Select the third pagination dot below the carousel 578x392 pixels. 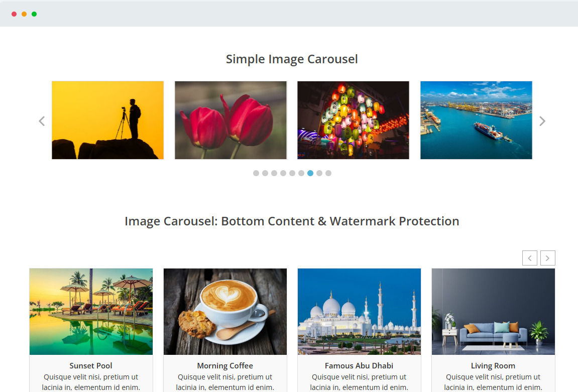274,173
